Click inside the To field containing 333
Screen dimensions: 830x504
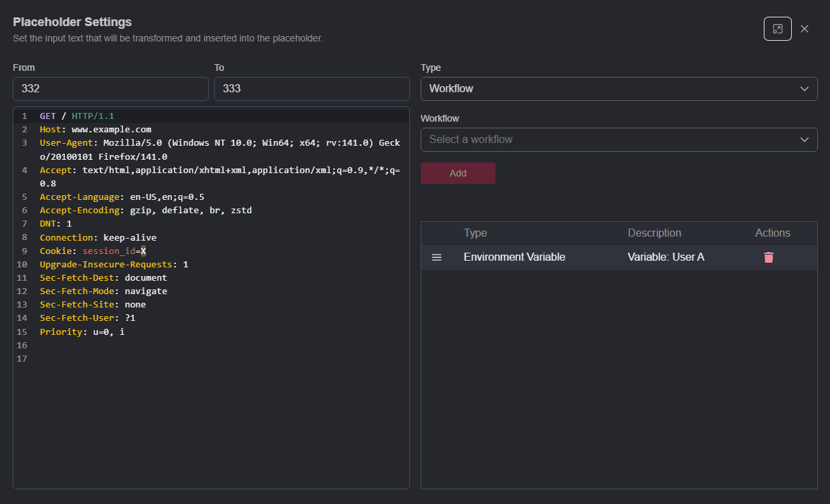point(312,88)
